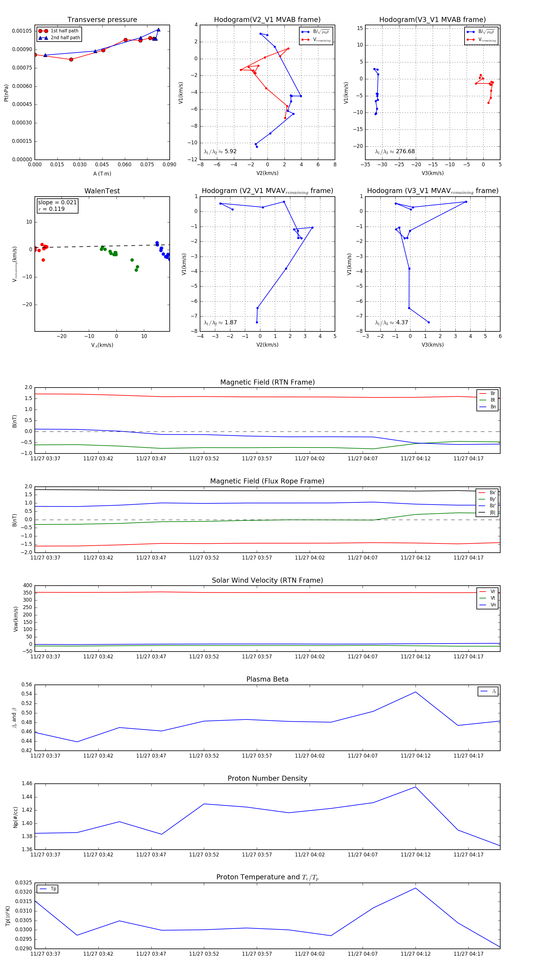This screenshot has height=980, width=535.
Task: Click proton temperature peak near 04:12
Action: 416,888
